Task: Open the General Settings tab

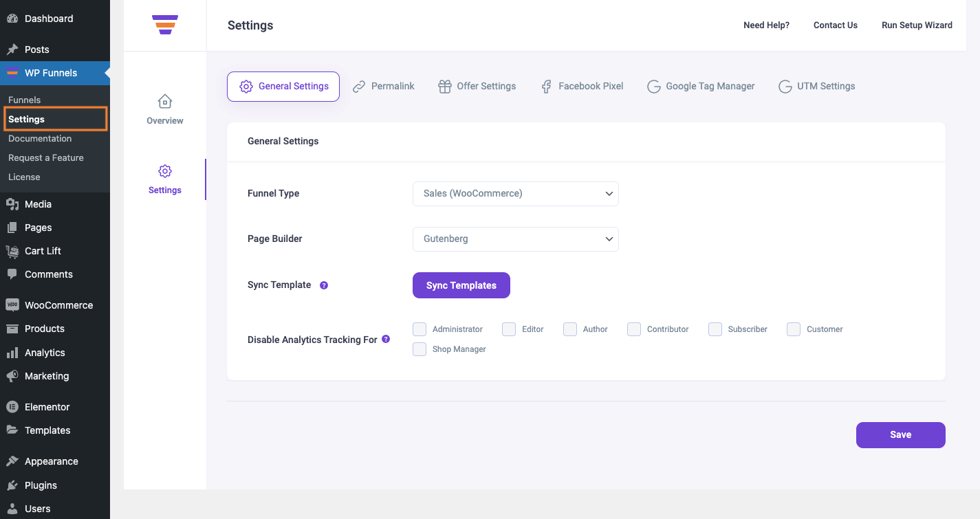Action: click(283, 87)
